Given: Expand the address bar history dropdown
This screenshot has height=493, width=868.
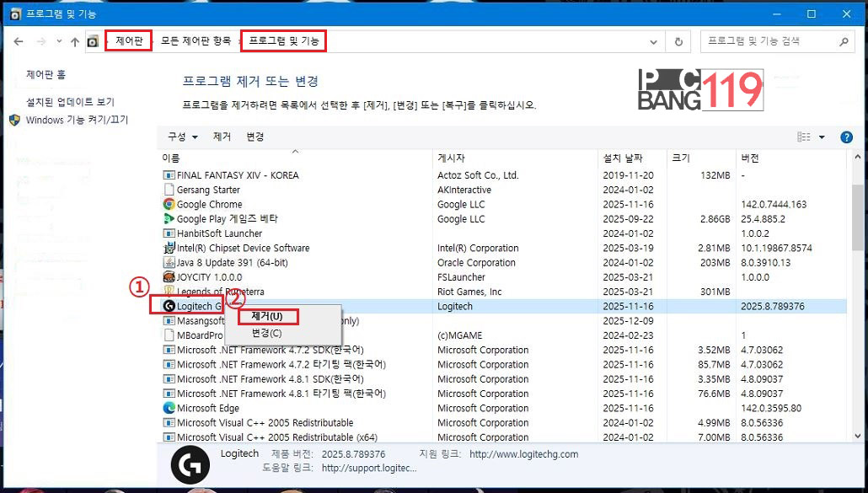Looking at the screenshot, I should pyautogui.click(x=654, y=41).
